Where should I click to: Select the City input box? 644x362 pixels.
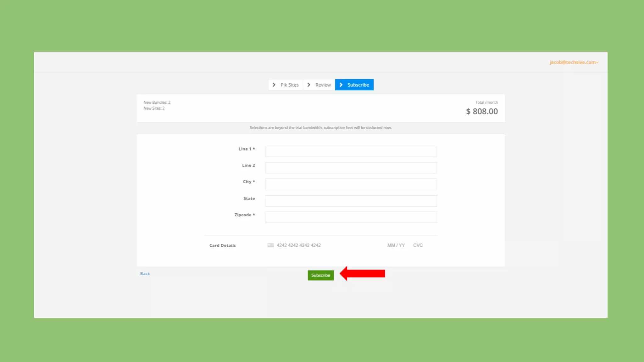[x=351, y=184]
